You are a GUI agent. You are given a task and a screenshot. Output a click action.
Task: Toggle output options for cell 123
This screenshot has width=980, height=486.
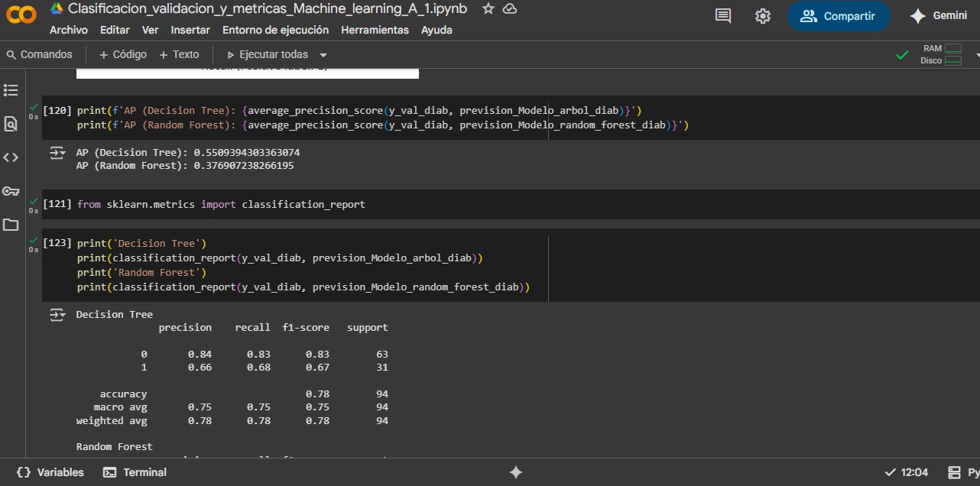click(x=57, y=315)
